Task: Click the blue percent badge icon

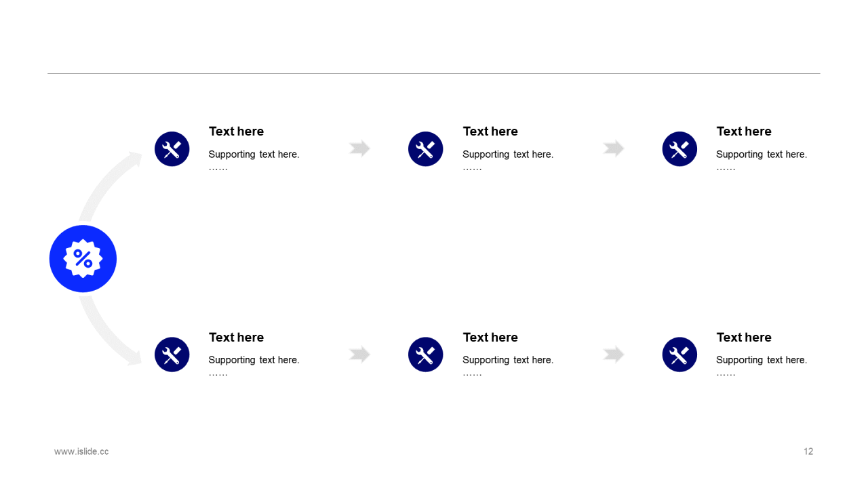Action: (x=83, y=259)
